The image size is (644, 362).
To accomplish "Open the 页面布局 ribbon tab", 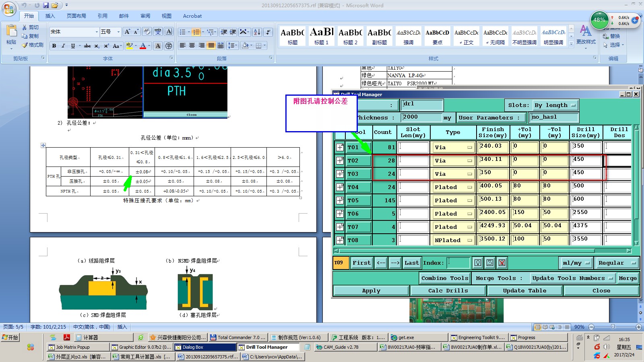I will [x=76, y=16].
